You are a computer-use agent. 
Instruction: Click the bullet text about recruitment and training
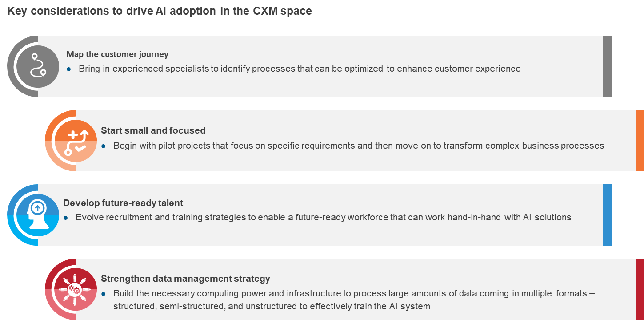pyautogui.click(x=324, y=218)
